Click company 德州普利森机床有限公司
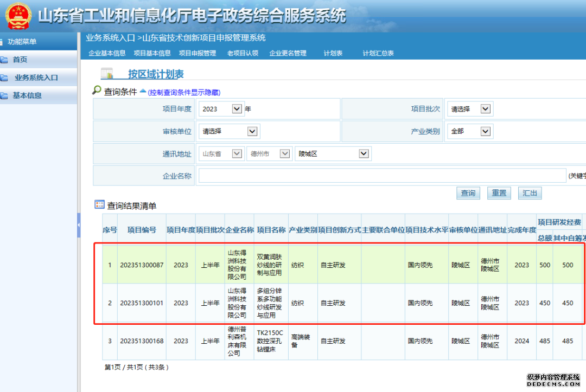The width and height of the screenshot is (586, 392). click(237, 341)
